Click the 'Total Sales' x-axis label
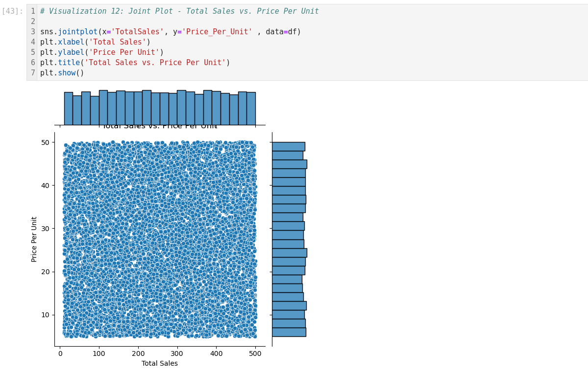The width and height of the screenshot is (588, 376). coord(160,364)
